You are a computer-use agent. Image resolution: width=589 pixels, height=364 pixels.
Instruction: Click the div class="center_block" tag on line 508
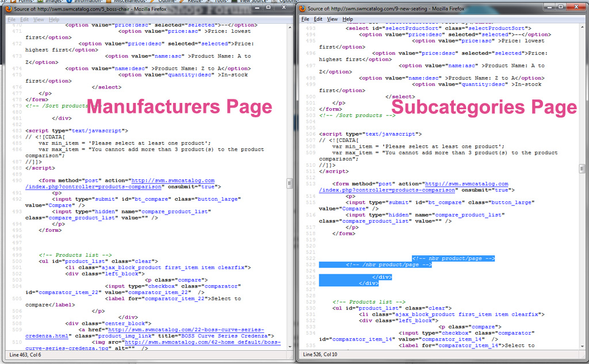coord(108,323)
